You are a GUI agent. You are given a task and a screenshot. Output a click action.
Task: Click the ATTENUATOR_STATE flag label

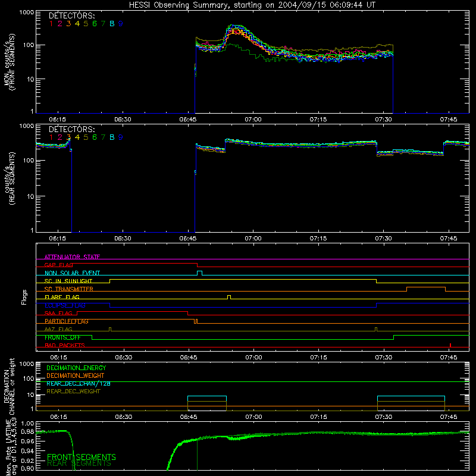(x=72, y=257)
